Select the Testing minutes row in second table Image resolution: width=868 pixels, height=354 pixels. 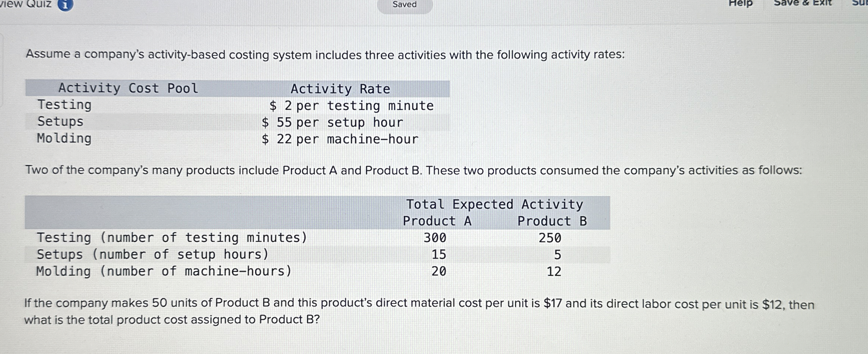pos(171,238)
